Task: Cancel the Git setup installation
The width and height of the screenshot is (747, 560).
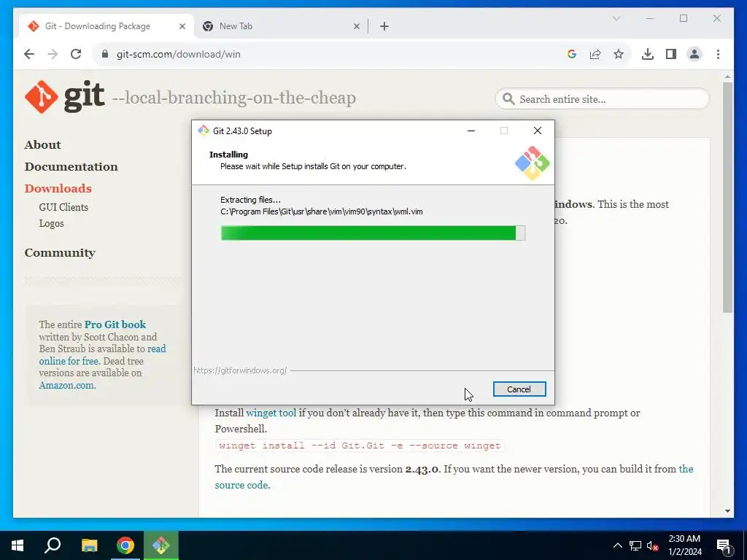Action: tap(519, 389)
